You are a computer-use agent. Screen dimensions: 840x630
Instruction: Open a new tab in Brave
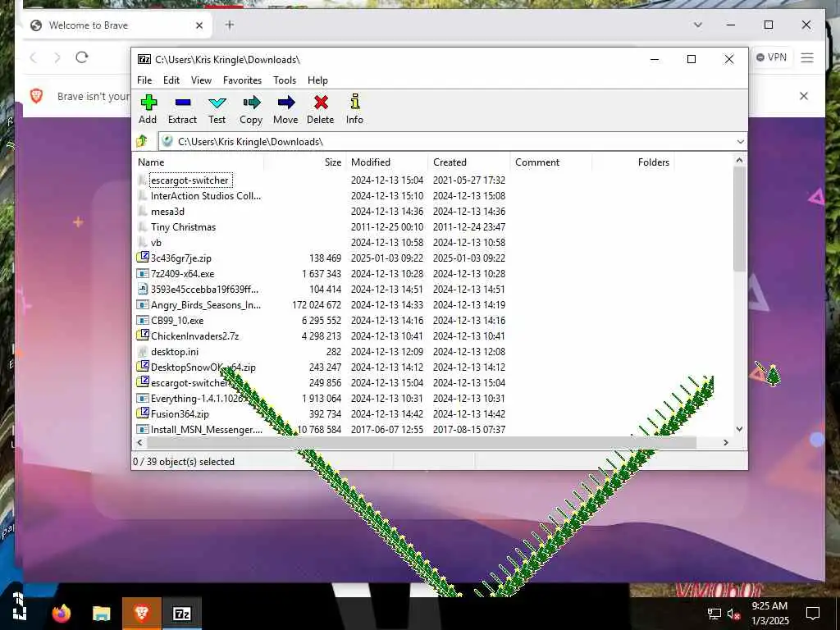point(230,25)
